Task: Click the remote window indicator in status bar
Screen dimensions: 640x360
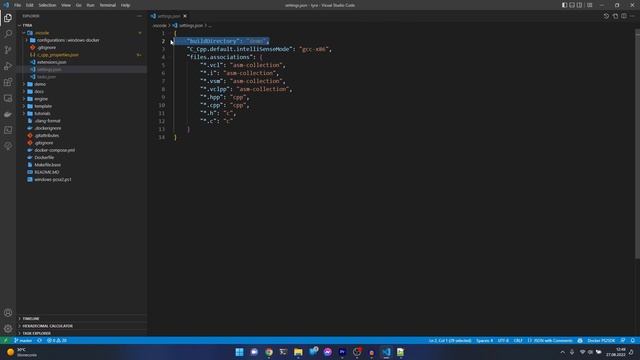Action: [5, 340]
